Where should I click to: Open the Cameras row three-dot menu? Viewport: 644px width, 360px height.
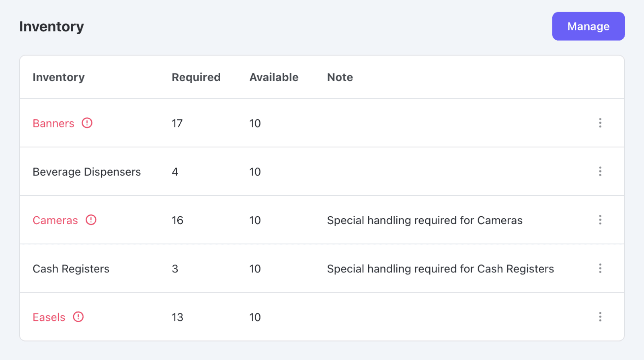coord(600,220)
